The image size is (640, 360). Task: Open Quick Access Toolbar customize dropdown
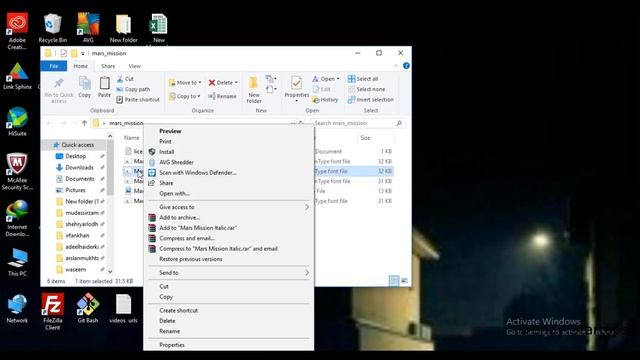click(82, 53)
